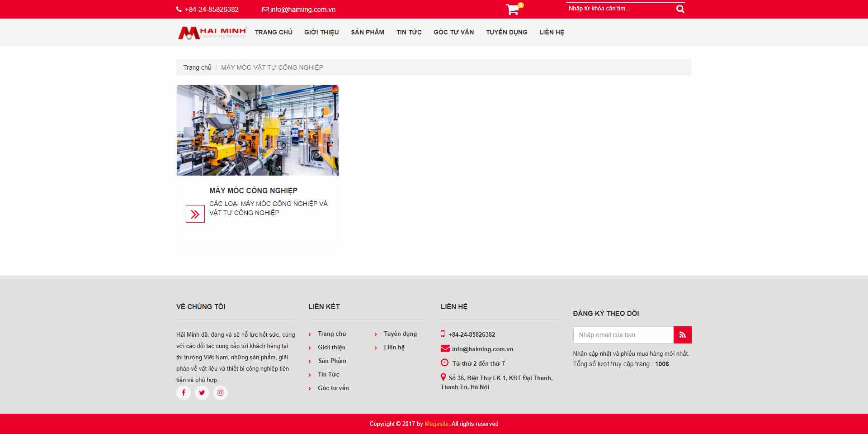Open TUYỂN DỤNG menu item
Viewport: 868px width, 434px height.
pos(507,32)
